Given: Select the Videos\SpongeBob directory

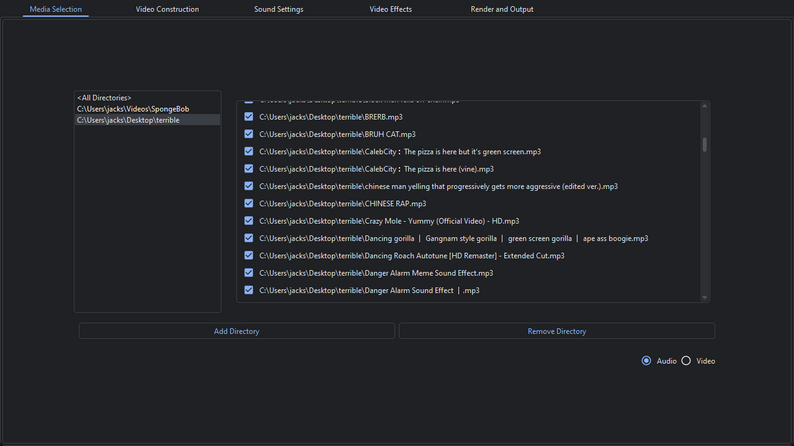Looking at the screenshot, I should (133, 109).
